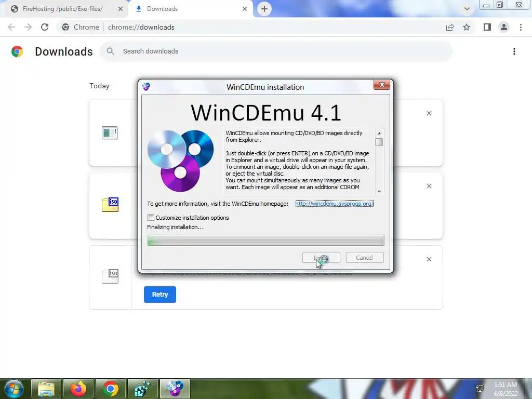Click the first download's exe file icon
This screenshot has width=532, height=399.
coord(110,132)
